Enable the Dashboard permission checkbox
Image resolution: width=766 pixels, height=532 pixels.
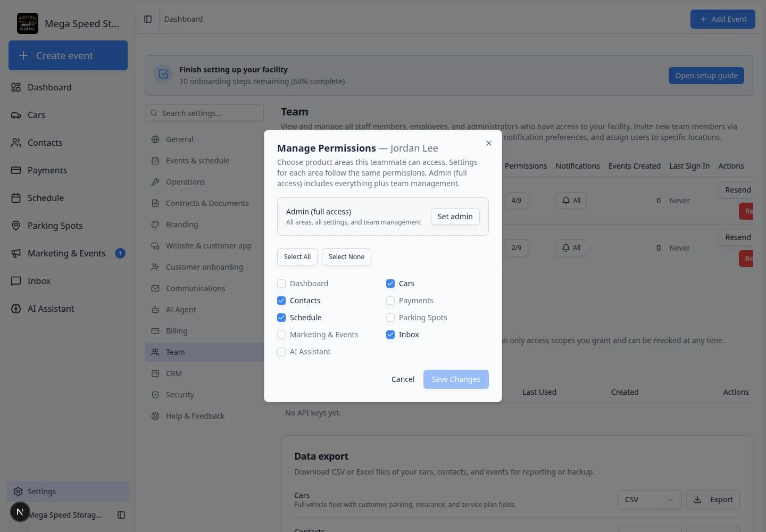tap(281, 284)
